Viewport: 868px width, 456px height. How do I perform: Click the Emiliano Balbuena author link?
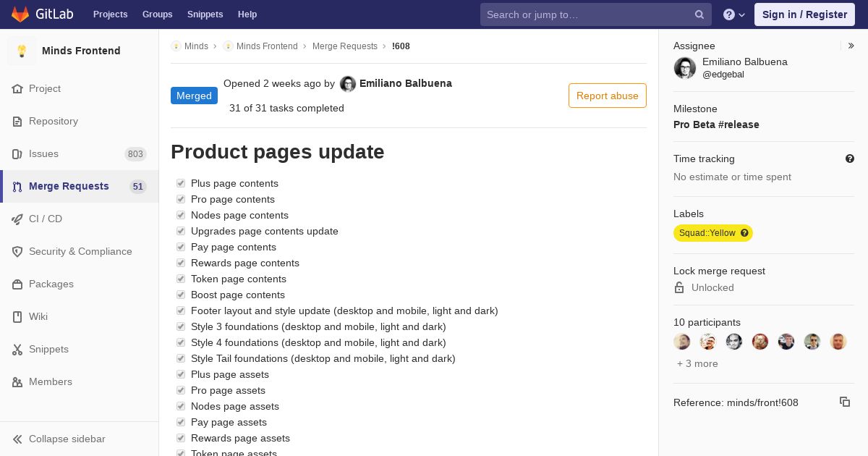406,83
